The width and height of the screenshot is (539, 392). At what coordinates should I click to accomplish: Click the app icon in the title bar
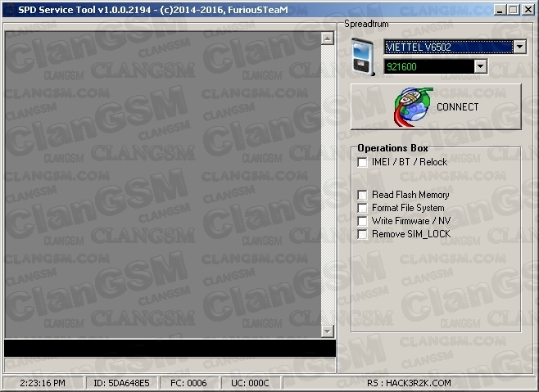point(10,10)
